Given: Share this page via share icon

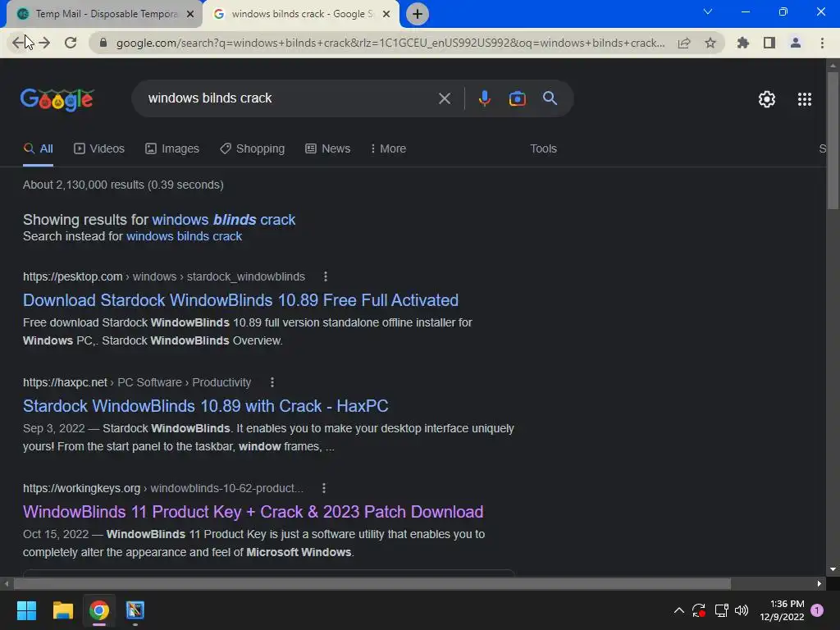Looking at the screenshot, I should pos(684,43).
